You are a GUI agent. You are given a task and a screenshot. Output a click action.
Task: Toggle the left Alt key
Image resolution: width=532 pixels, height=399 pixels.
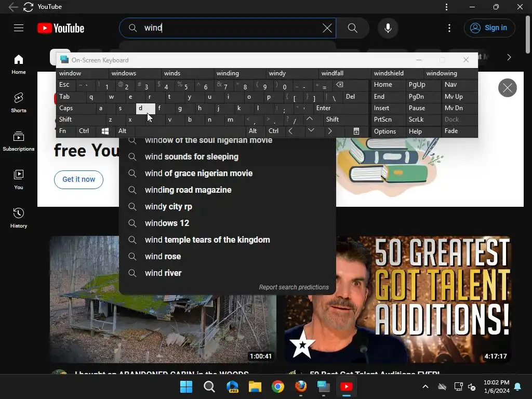click(125, 131)
